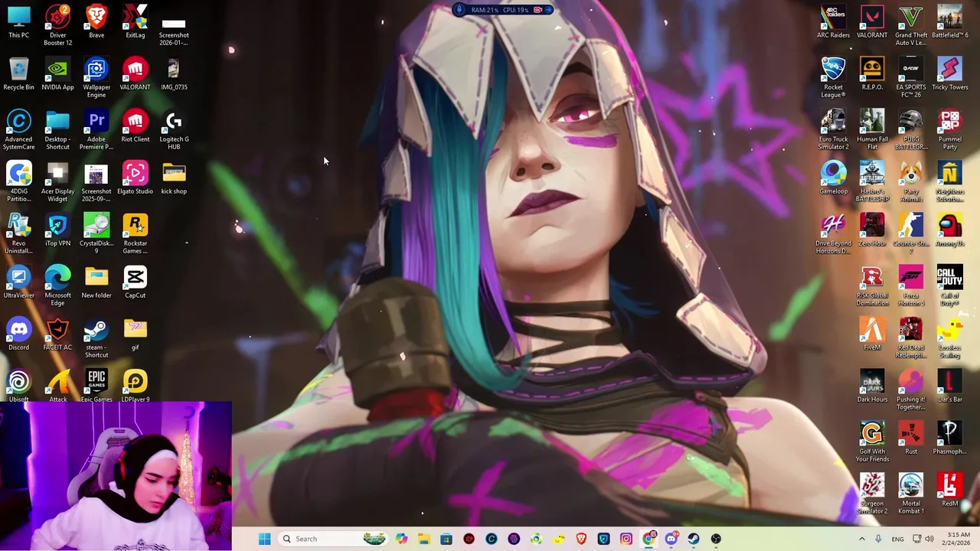Launch Golf With Your Friends
The image size is (980, 551).
[872, 442]
